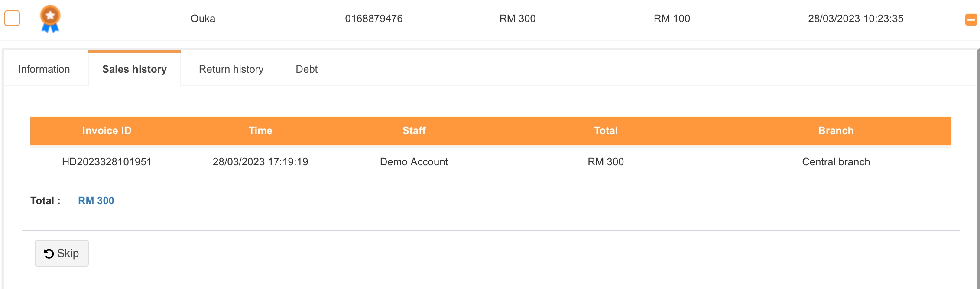Click the 28/03/2023 10:23:35 date cell
Screen dimensions: 980x289
click(x=856, y=19)
